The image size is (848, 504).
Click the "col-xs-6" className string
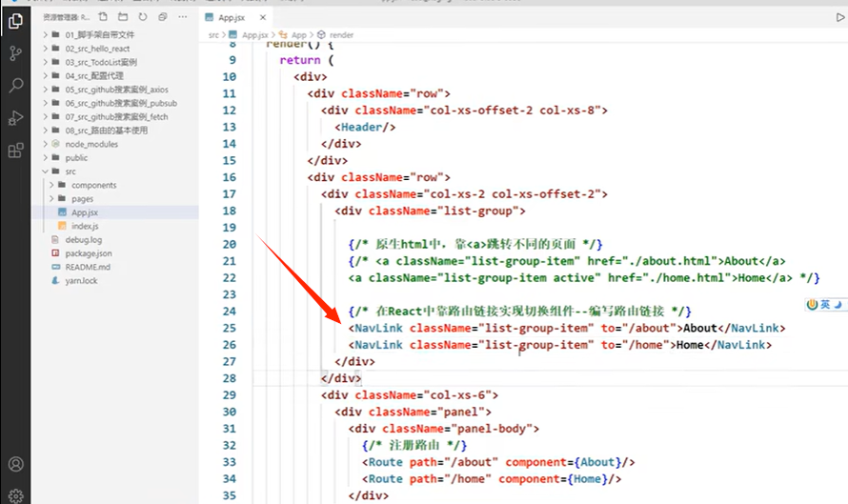(457, 395)
